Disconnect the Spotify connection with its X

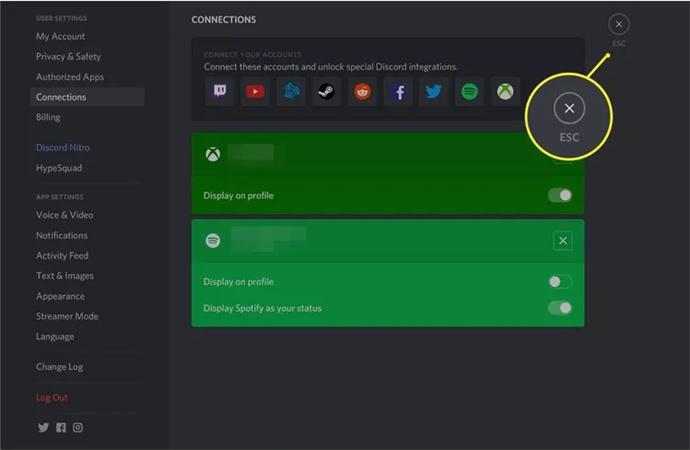[563, 241]
